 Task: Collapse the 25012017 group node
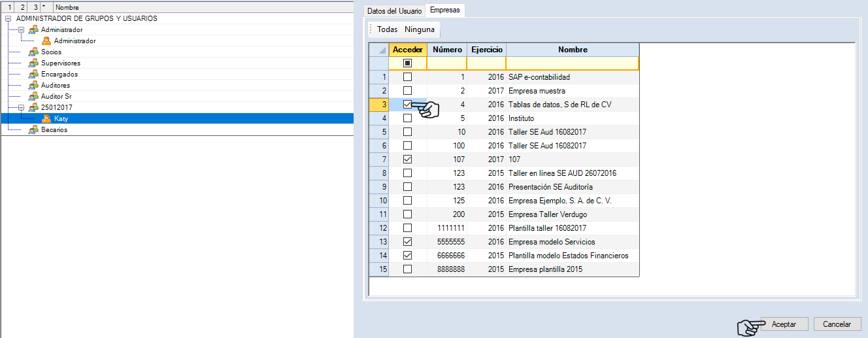(21, 107)
